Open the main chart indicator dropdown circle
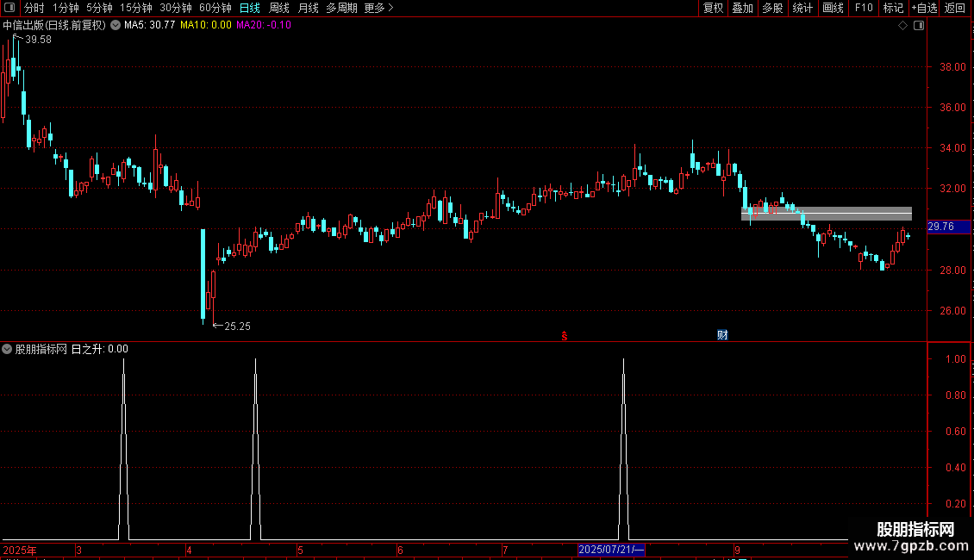Viewport: 974px width, 560px height. tap(116, 25)
